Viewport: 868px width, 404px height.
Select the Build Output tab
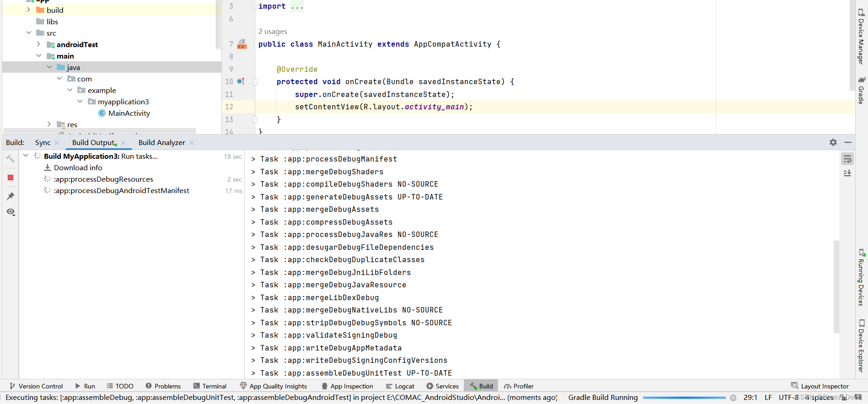click(93, 143)
